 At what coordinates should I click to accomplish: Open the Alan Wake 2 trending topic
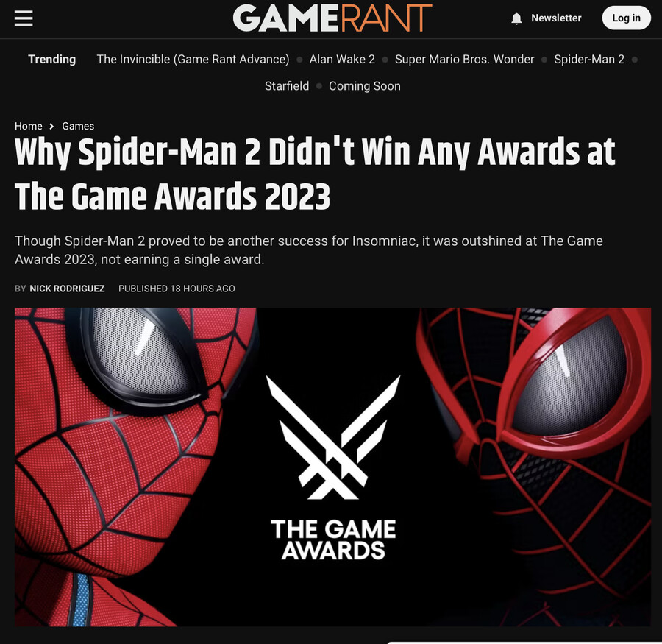[342, 59]
